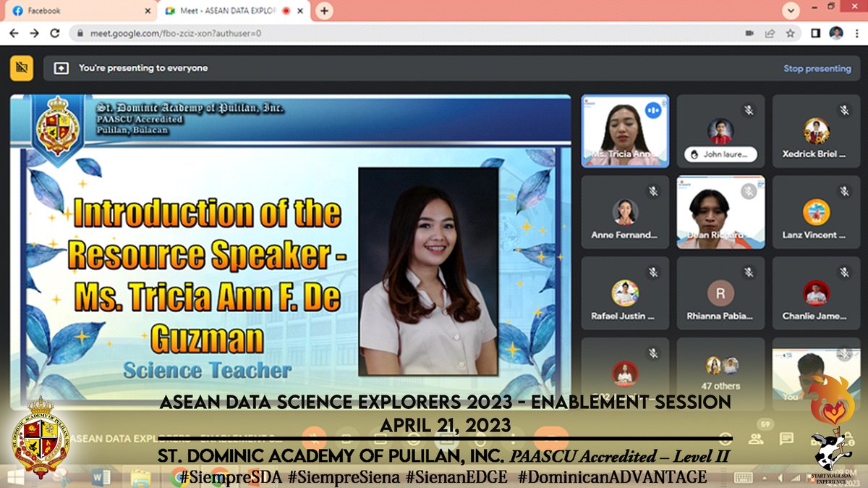Stop presenting the screen
This screenshot has height=488, width=868.
click(x=817, y=69)
